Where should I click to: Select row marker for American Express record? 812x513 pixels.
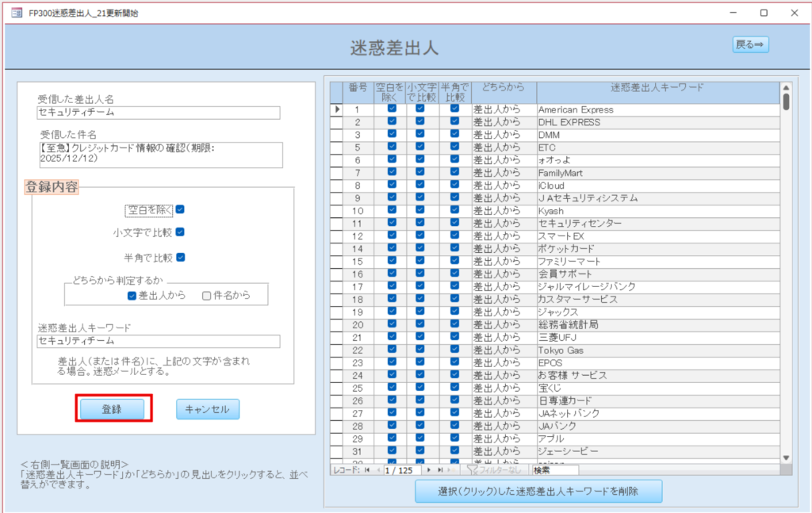pos(337,109)
